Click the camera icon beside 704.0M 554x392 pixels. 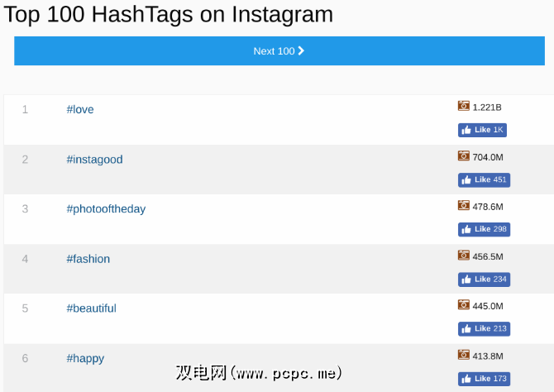[464, 155]
